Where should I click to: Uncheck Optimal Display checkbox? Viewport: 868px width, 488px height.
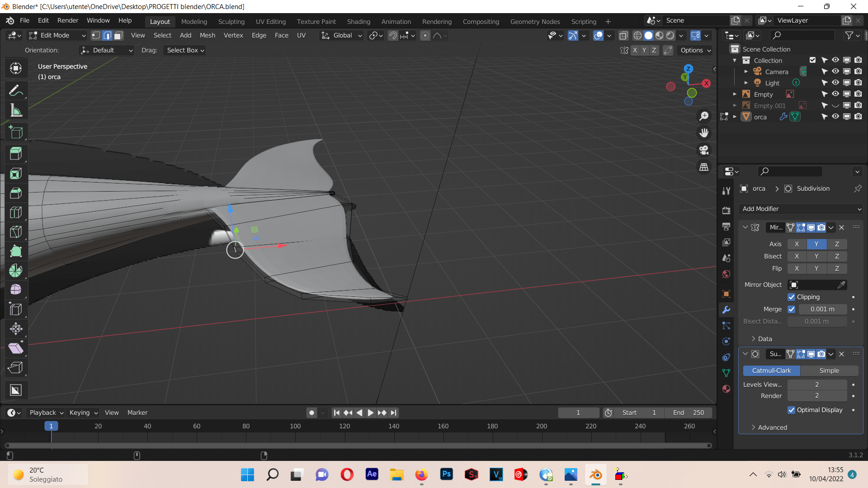[x=791, y=410]
